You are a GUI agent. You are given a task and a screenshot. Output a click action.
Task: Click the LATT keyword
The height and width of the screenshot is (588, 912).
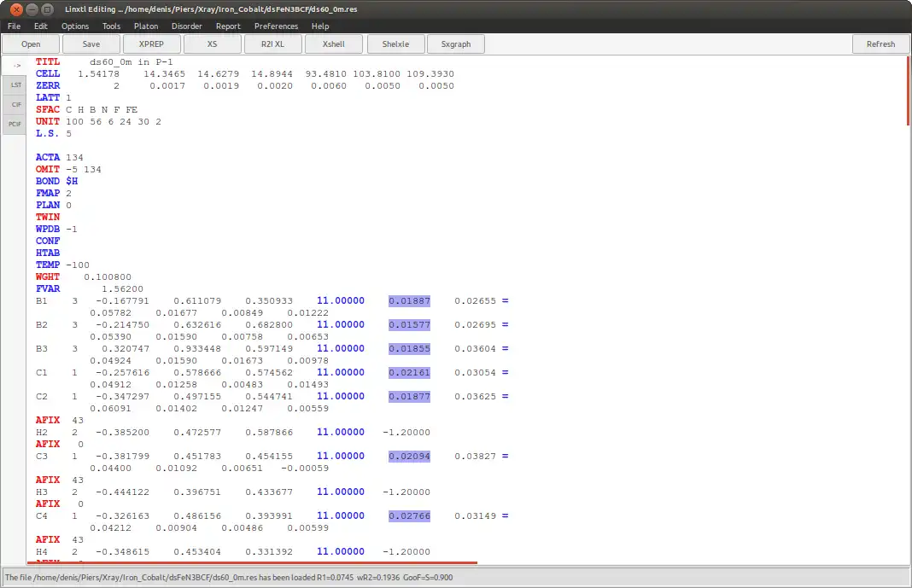click(48, 97)
